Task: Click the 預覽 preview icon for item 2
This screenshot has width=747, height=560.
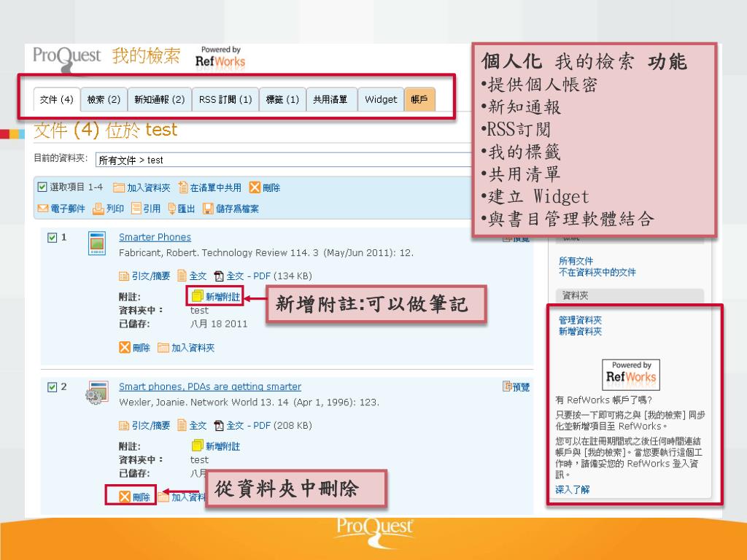Action: coord(508,386)
